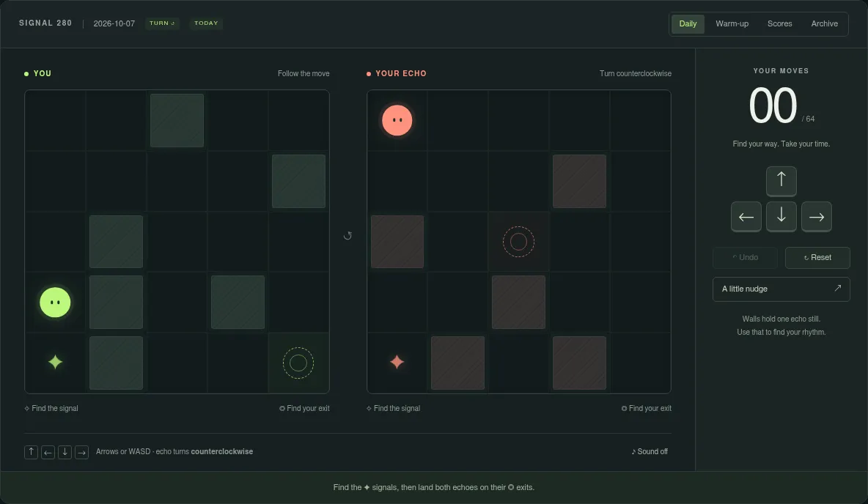Click the coral star signal on Echo board
868x504 pixels.
(x=397, y=363)
